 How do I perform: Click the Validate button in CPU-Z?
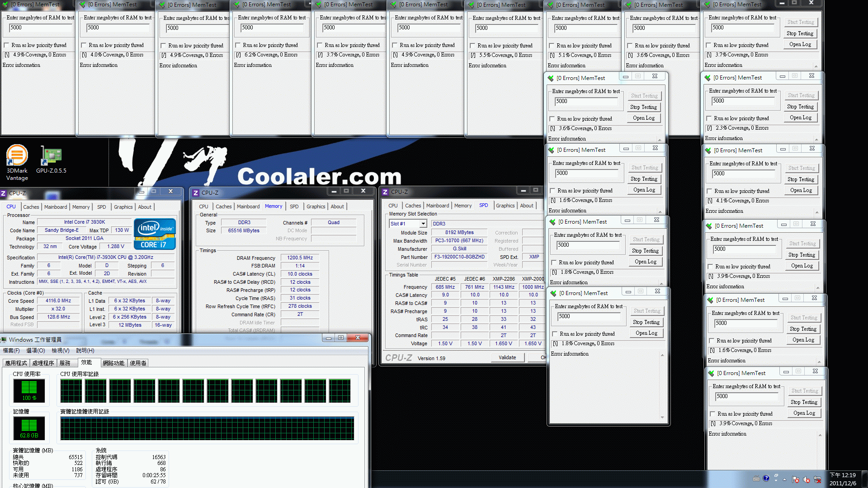coord(507,357)
